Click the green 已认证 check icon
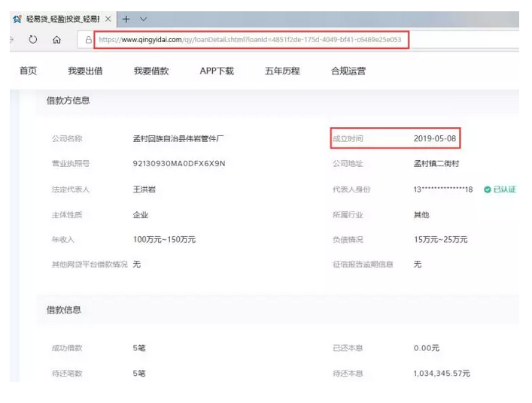The width and height of the screenshot is (532, 403). click(487, 189)
